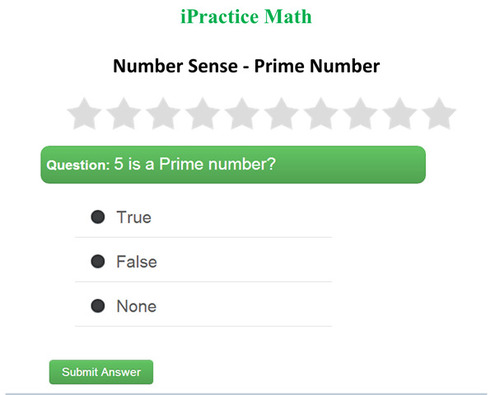Image resolution: width=500 pixels, height=395 pixels.
Task: Click the eighth progress star
Action: pyautogui.click(x=361, y=114)
